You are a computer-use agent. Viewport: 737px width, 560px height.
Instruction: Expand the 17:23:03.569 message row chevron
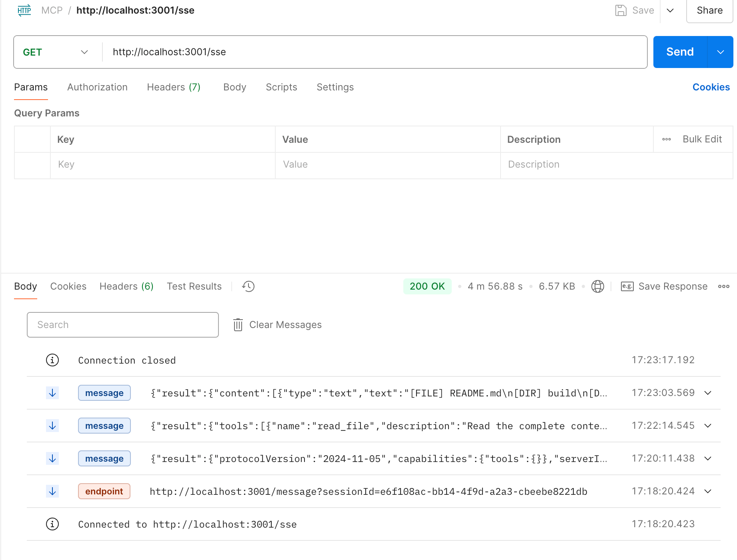tap(708, 393)
